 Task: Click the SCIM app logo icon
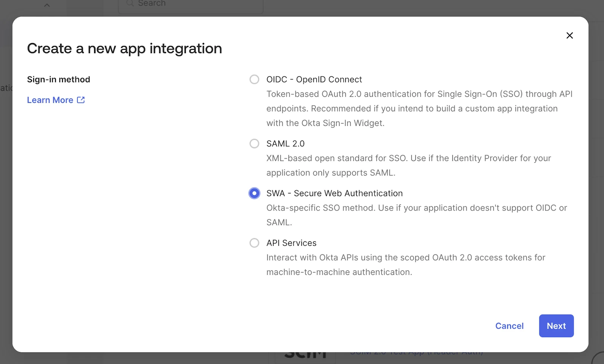[x=305, y=353]
